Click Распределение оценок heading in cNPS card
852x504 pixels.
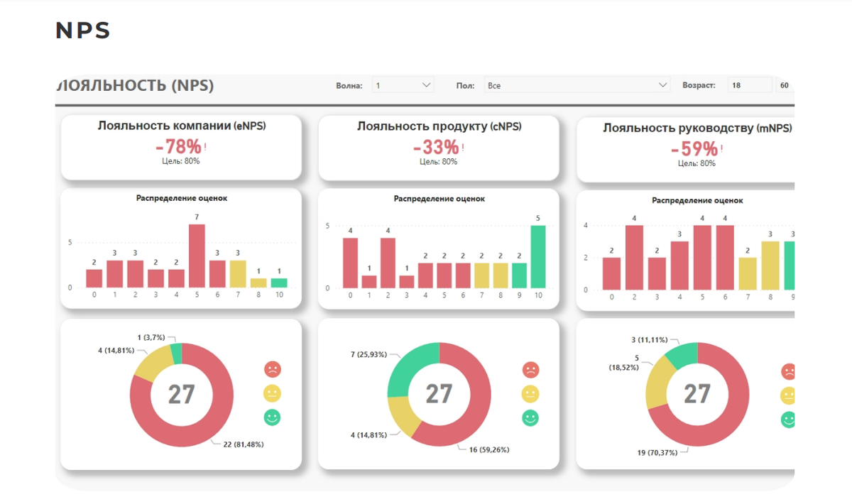point(439,199)
